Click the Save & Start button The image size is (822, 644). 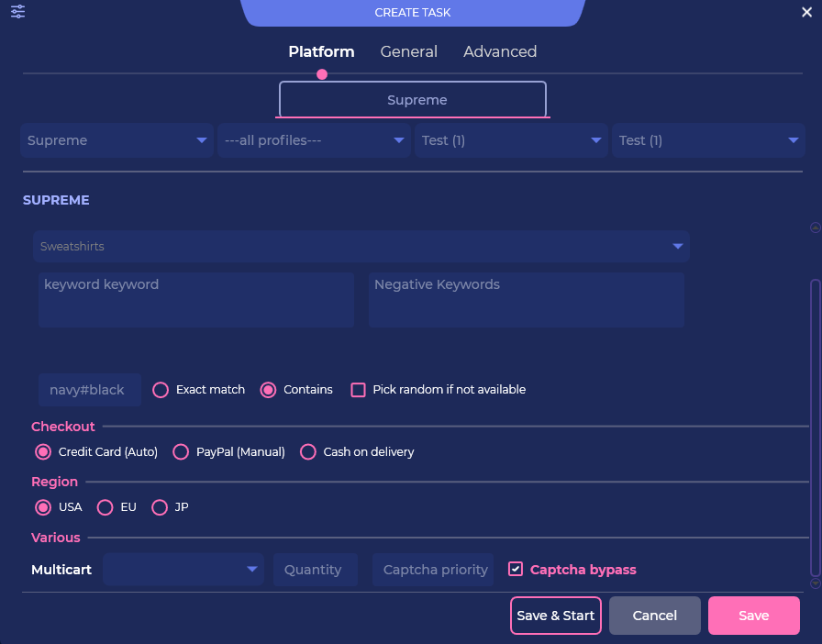tap(556, 616)
